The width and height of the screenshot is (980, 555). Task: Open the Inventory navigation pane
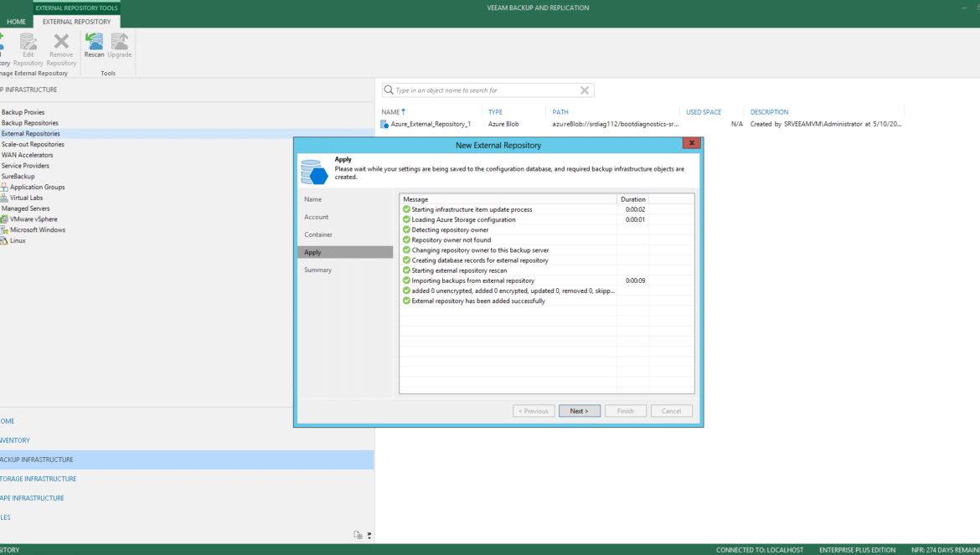[x=187, y=439]
